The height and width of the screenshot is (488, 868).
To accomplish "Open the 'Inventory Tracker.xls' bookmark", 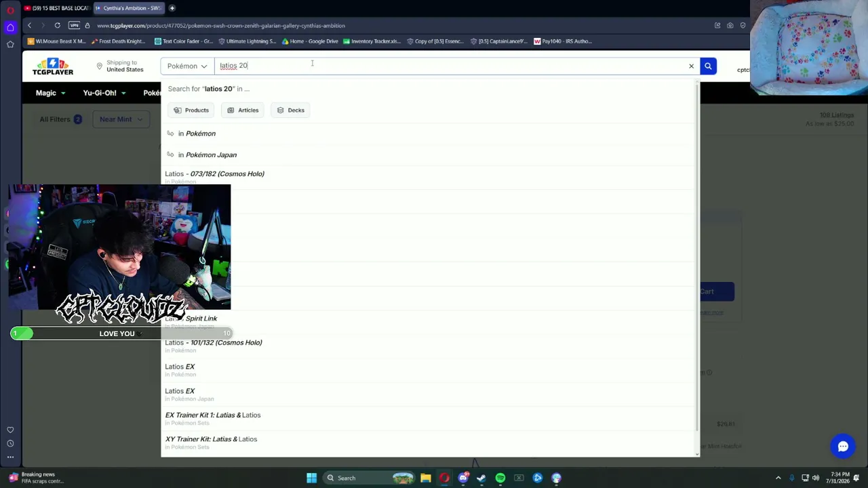I will (372, 41).
